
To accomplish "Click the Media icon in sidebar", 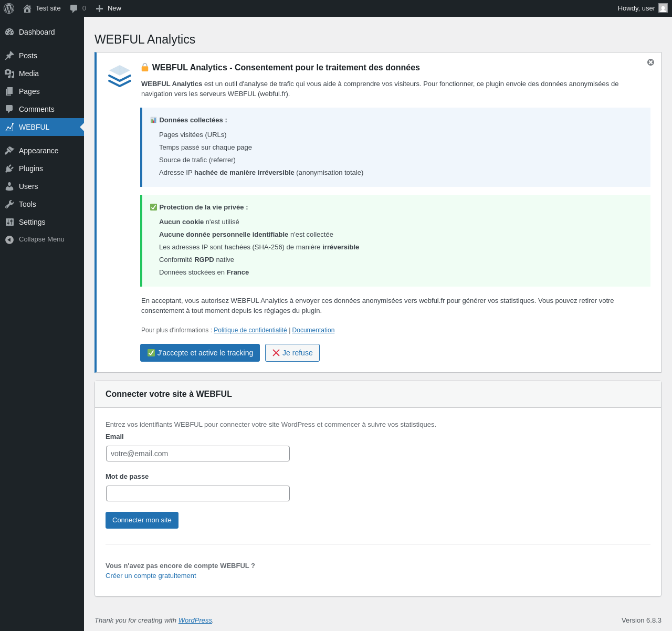I will [x=9, y=73].
